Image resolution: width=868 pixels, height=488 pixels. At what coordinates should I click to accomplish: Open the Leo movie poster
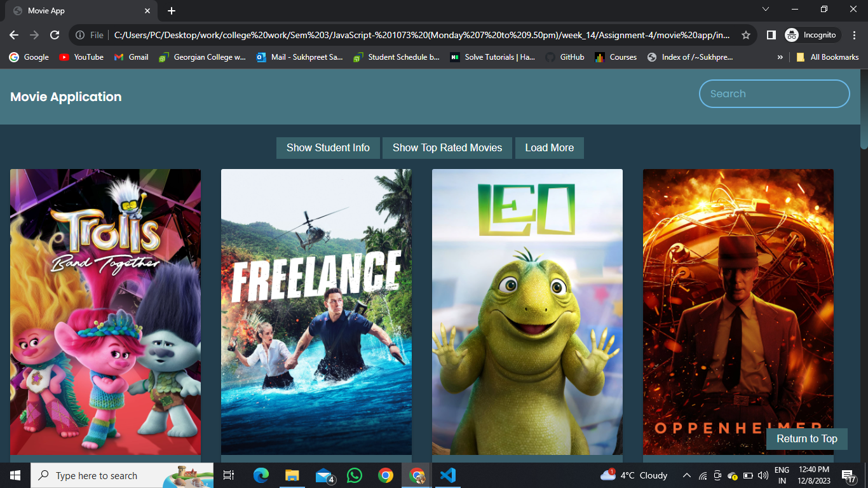pyautogui.click(x=527, y=311)
